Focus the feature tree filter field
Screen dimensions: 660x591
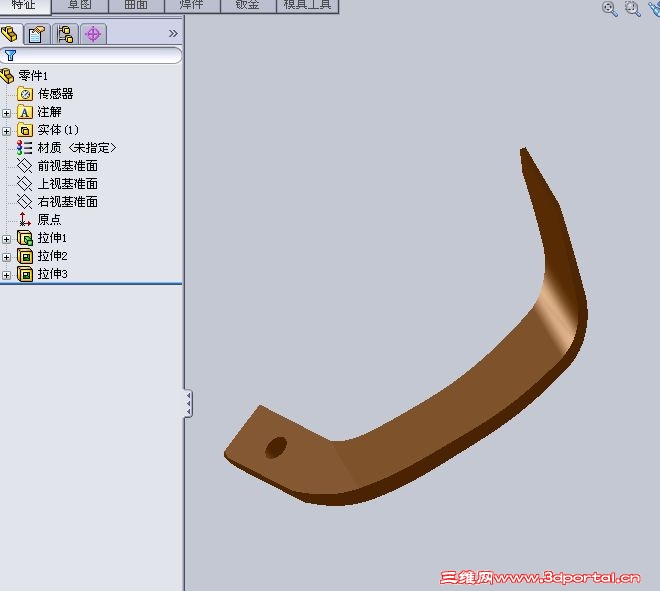coord(91,55)
